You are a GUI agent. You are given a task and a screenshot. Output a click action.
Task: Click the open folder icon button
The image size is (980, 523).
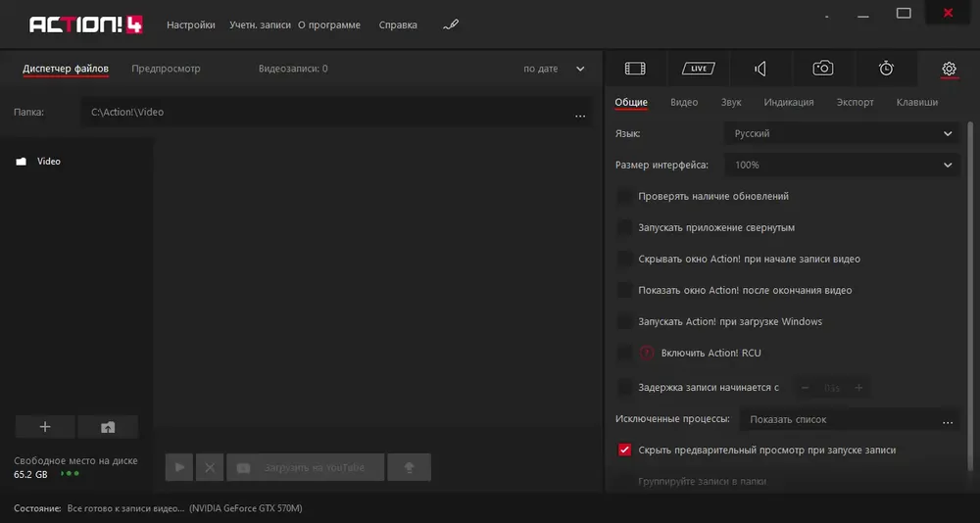point(108,427)
